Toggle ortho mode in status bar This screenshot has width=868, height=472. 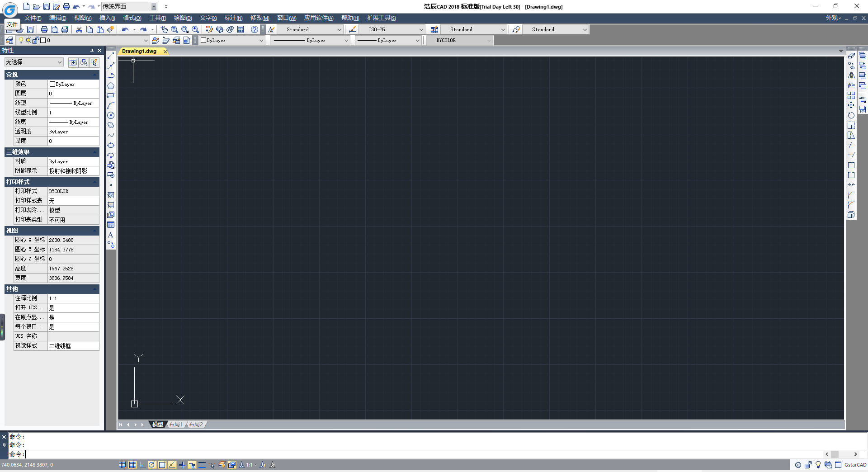142,465
